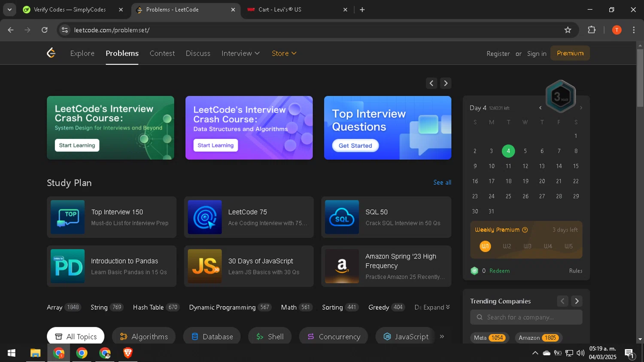Show next trending companies page arrow
644x362 pixels.
coord(577,301)
